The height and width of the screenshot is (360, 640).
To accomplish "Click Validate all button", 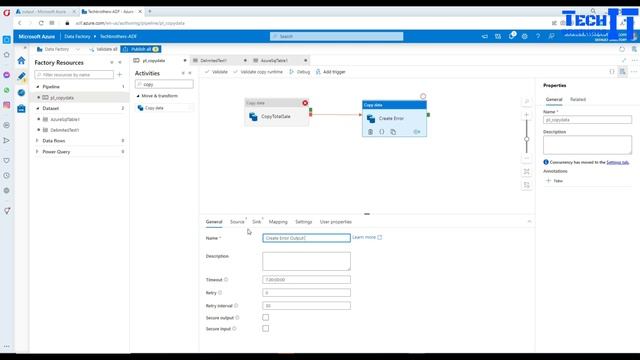I will 104,49.
